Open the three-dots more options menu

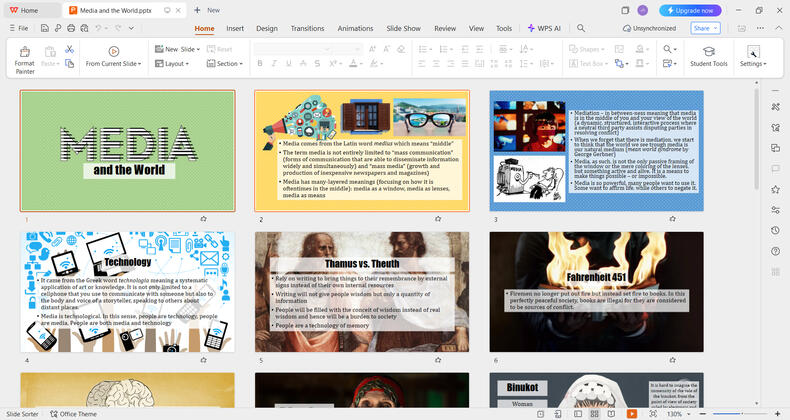(760, 28)
